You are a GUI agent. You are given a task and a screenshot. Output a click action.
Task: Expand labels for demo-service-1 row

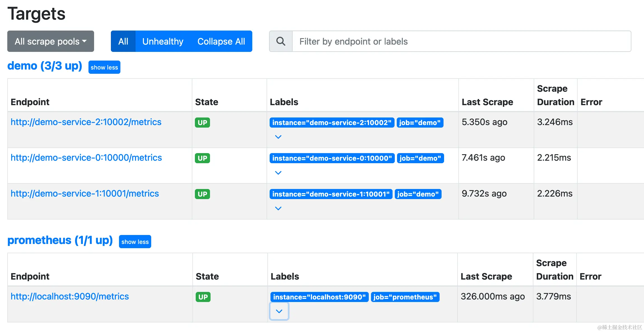(x=278, y=208)
